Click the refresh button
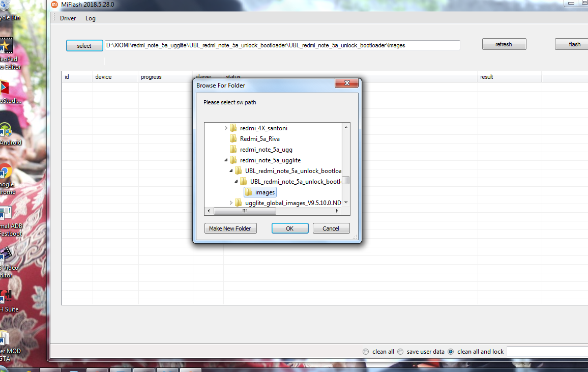 coord(504,44)
